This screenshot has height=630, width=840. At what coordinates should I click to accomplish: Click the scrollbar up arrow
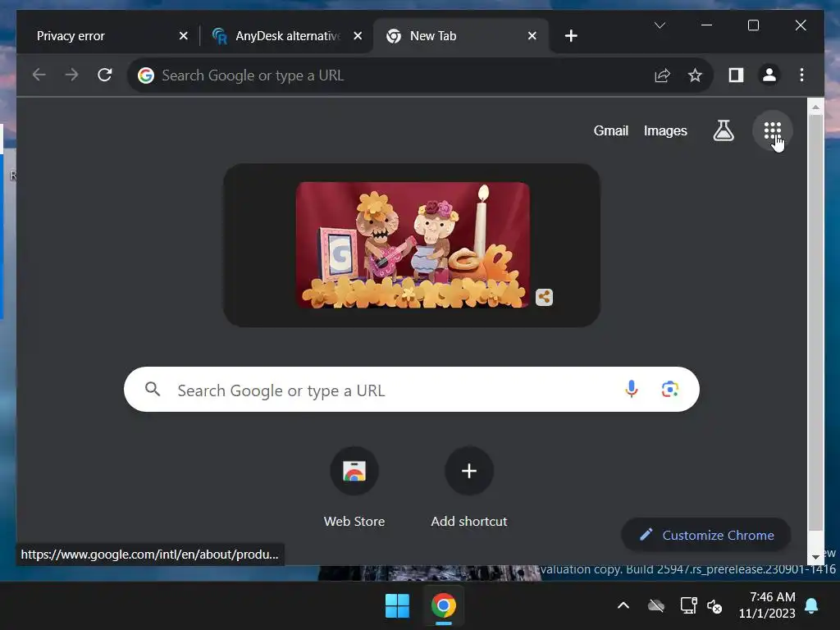click(x=815, y=107)
